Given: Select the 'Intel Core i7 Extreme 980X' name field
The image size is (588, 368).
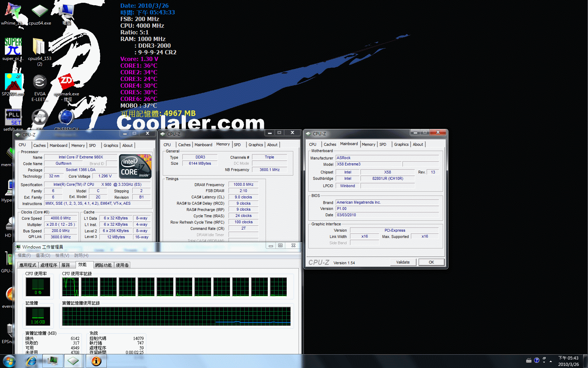Looking at the screenshot, I should pyautogui.click(x=80, y=157).
